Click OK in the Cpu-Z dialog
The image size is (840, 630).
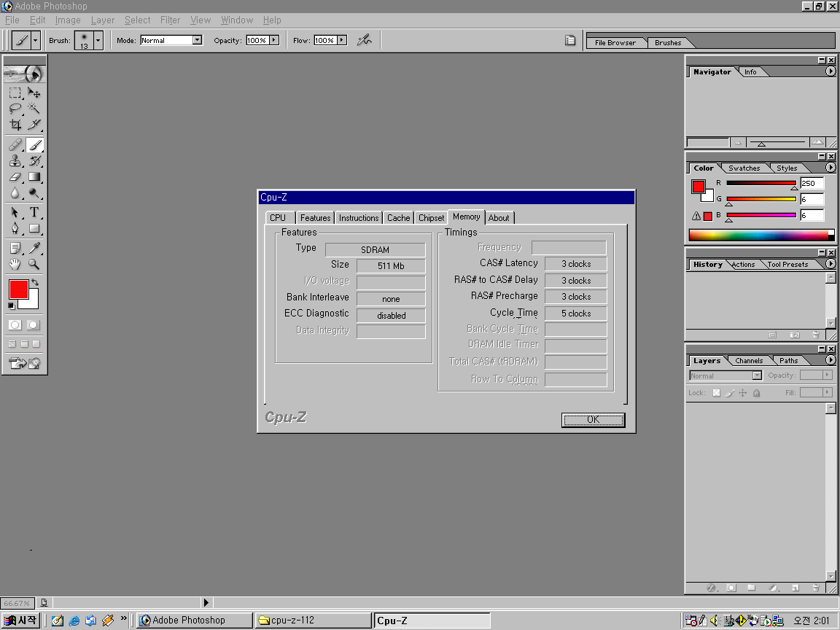point(593,419)
